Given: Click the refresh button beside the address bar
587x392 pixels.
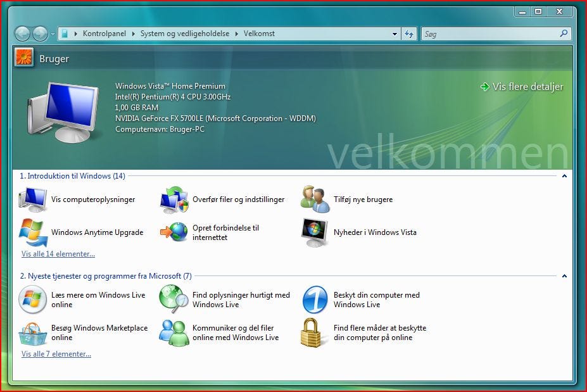Looking at the screenshot, I should [409, 34].
